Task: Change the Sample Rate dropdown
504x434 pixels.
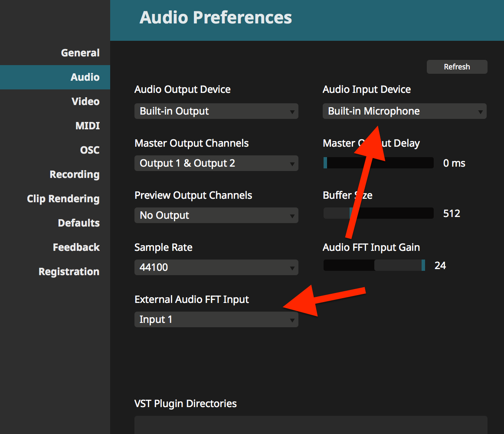Action: 216,267
